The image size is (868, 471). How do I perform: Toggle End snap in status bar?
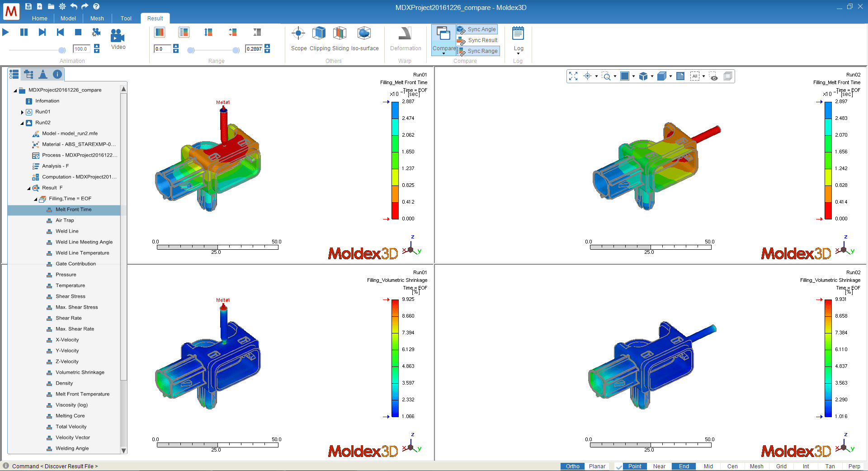point(684,466)
